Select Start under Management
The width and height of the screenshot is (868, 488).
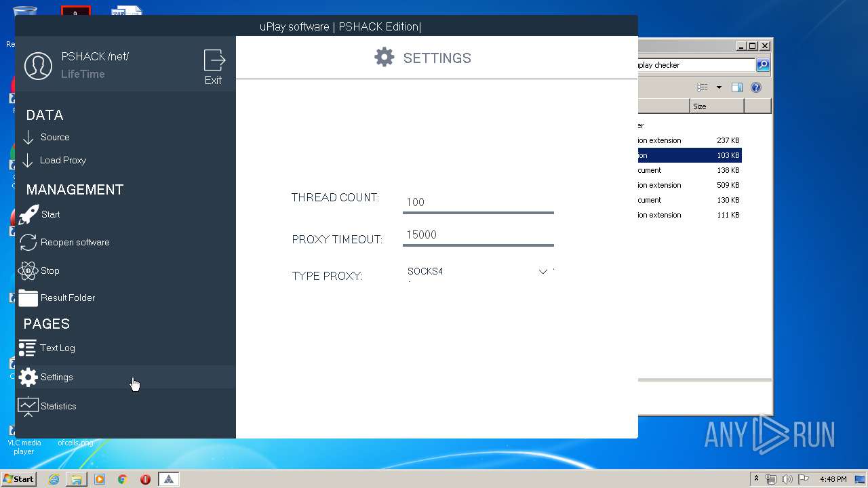(51, 214)
